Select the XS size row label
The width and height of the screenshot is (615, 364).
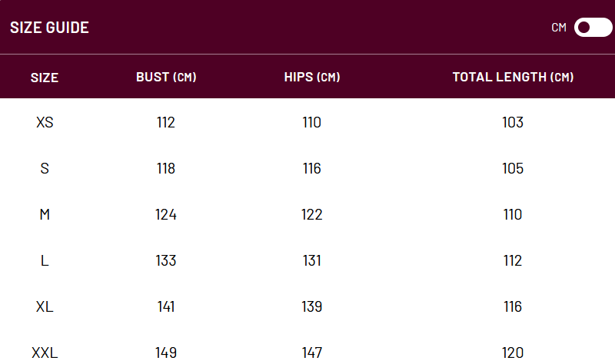[45, 122]
